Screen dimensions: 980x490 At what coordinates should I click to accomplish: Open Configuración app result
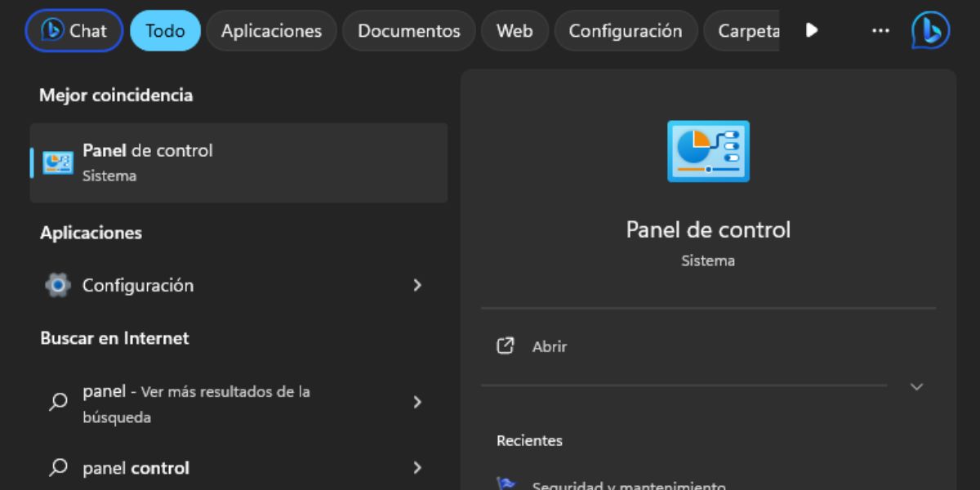coord(238,285)
